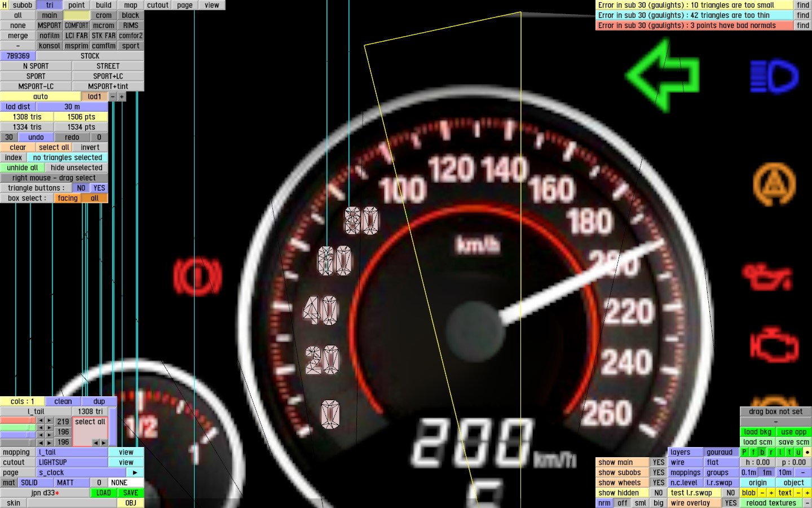
Task: Click the grey slider's right arrow
Action: (x=49, y=443)
